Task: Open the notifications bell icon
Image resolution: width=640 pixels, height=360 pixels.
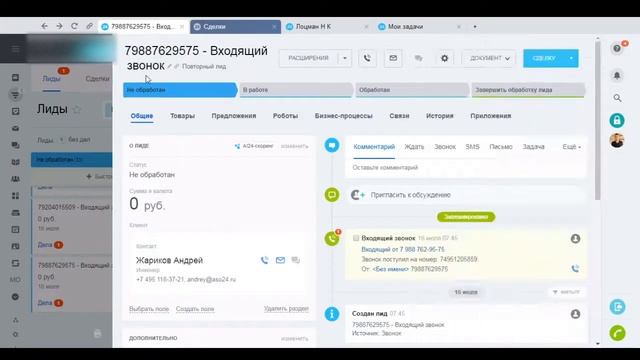Action: pos(617,76)
